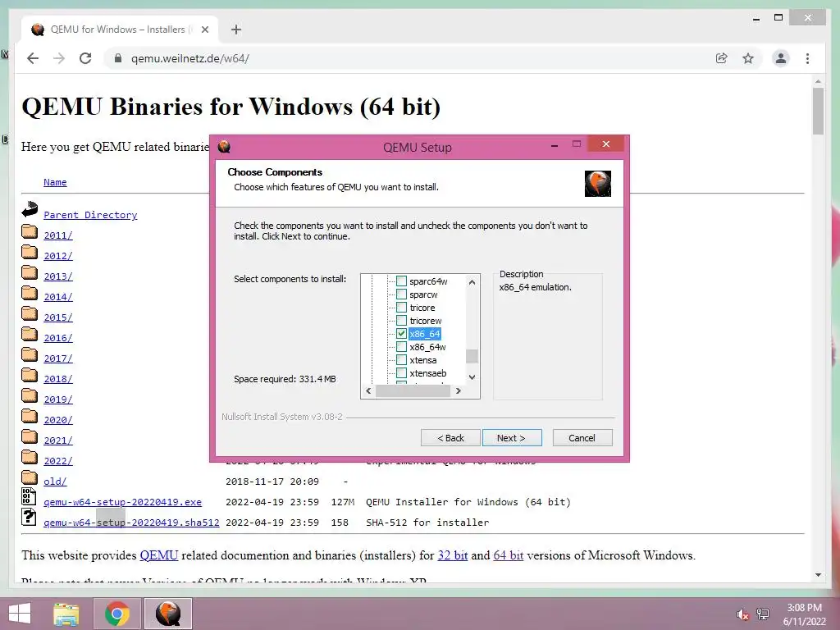Click the taskbar clock showing 3:08 PM

click(804, 614)
